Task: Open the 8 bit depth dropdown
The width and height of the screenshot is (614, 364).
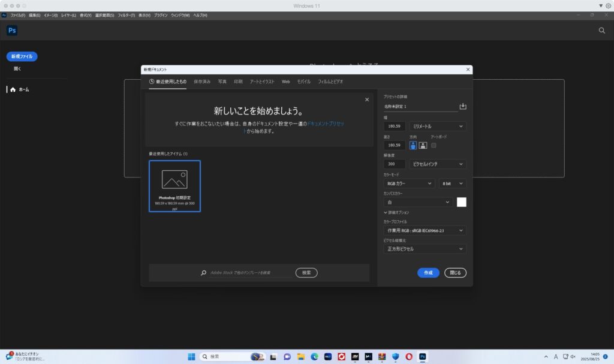Action: tap(452, 183)
